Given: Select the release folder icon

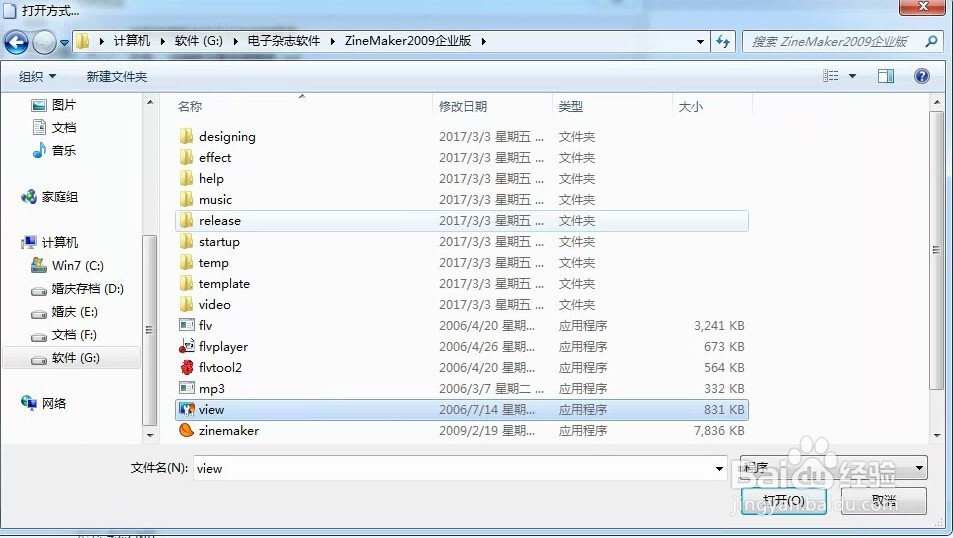Looking at the screenshot, I should click(186, 221).
